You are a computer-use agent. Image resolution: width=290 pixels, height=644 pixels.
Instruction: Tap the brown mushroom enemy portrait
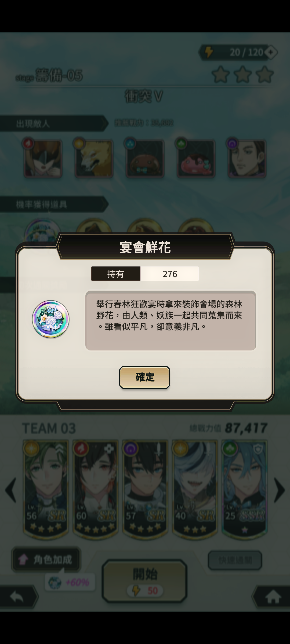click(145, 158)
